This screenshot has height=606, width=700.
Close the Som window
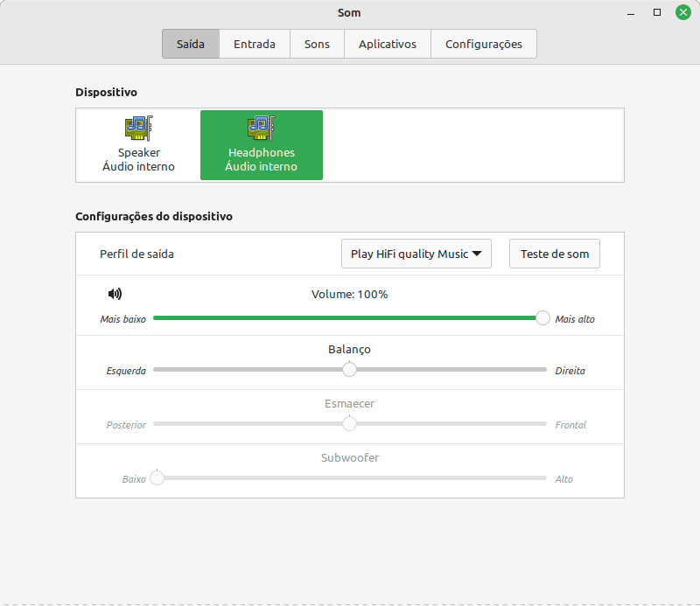(x=683, y=12)
